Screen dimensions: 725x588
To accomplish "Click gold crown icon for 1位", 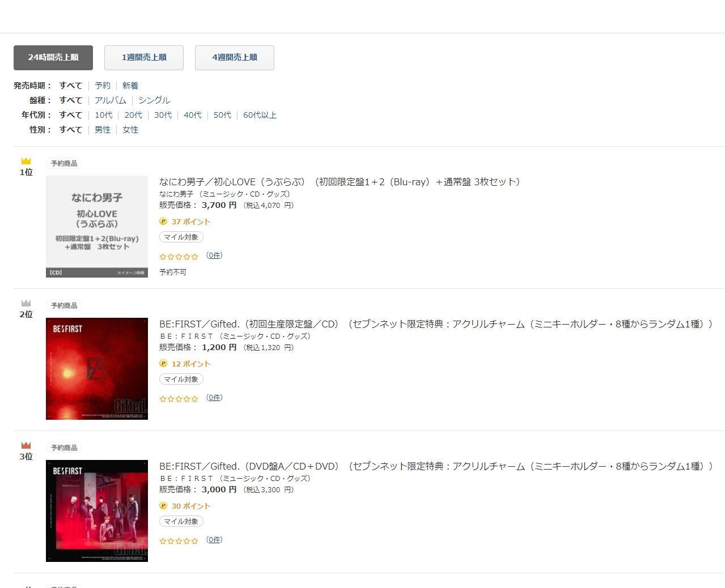I will (26, 161).
